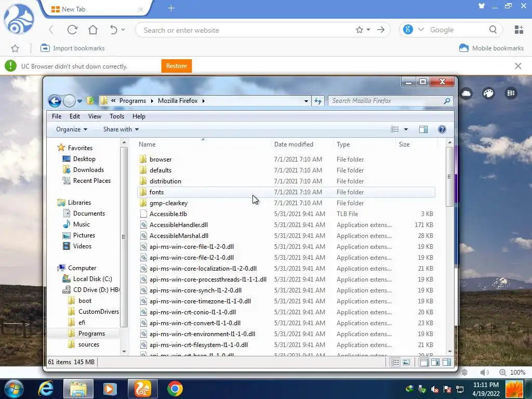Click UC Browser undo closed tab icon
Image resolution: width=532 pixels, height=399 pixels.
point(113,30)
